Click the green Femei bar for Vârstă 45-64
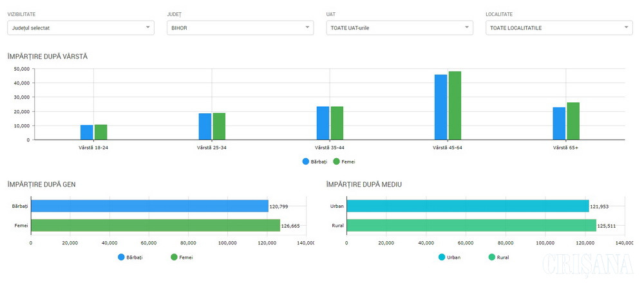Viewport: 644px width, 285px height. coord(455,106)
